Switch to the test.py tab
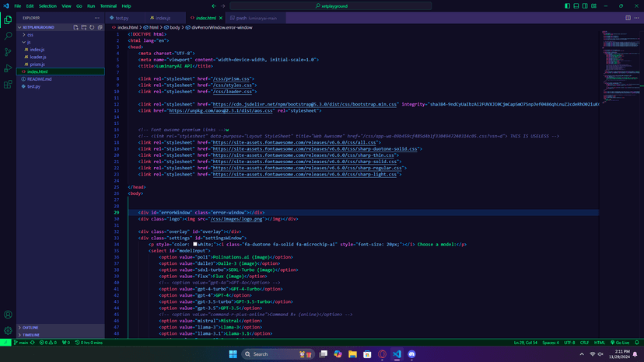Image resolution: width=644 pixels, height=362 pixels. [x=121, y=18]
